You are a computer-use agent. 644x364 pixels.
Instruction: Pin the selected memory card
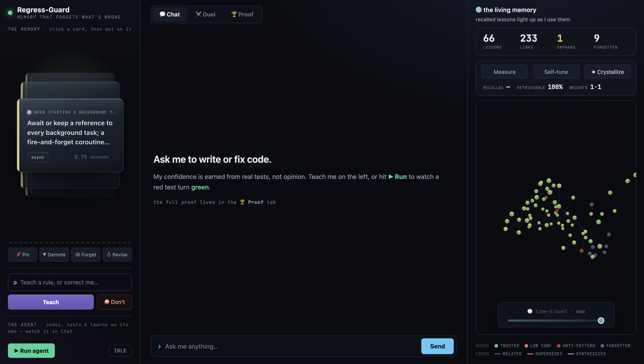[x=23, y=254]
